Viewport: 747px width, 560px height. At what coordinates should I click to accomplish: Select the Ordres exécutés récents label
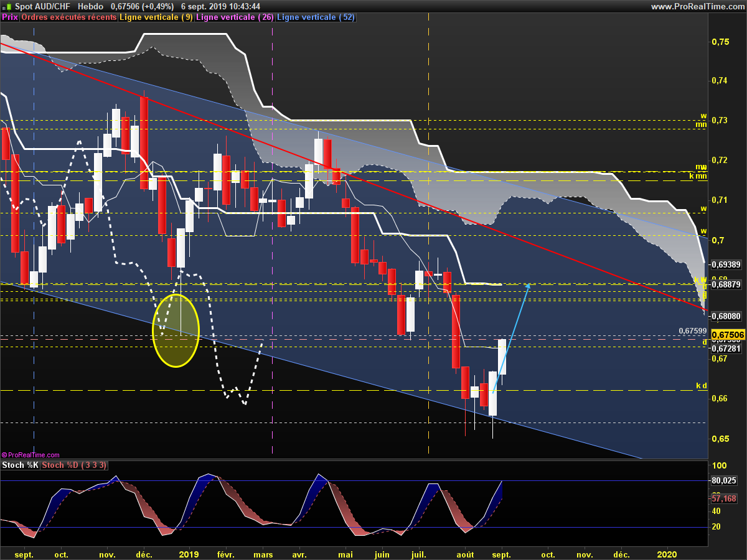point(69,17)
